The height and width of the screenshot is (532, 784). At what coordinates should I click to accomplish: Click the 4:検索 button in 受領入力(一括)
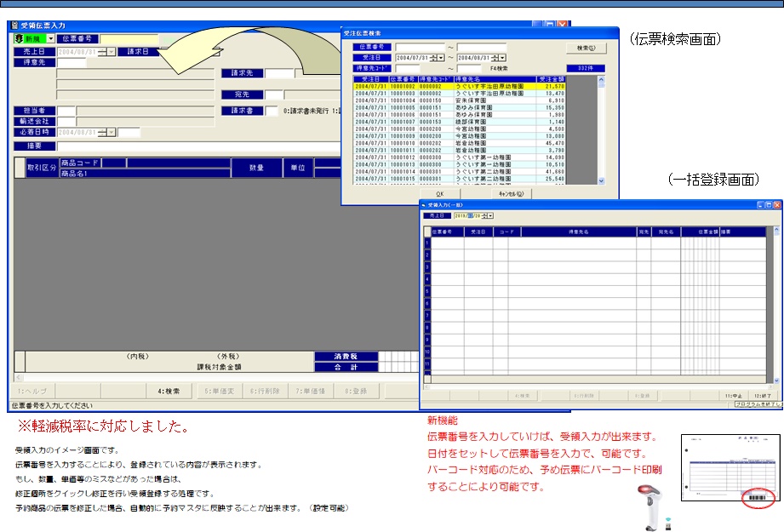click(x=522, y=396)
